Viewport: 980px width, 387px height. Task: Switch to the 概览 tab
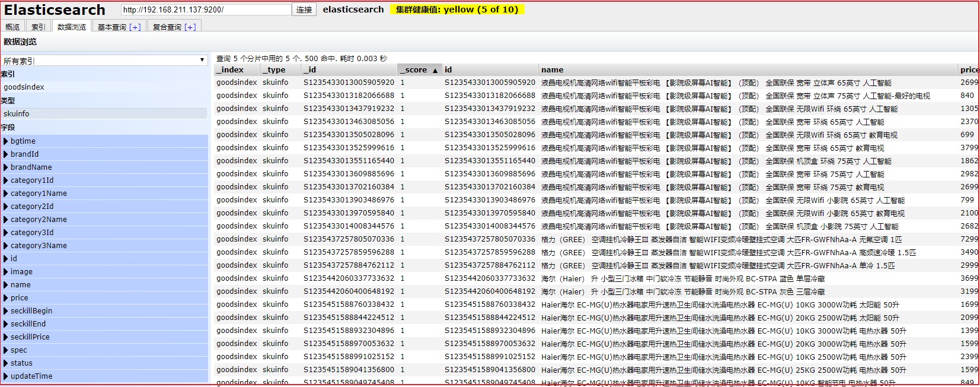click(x=12, y=27)
